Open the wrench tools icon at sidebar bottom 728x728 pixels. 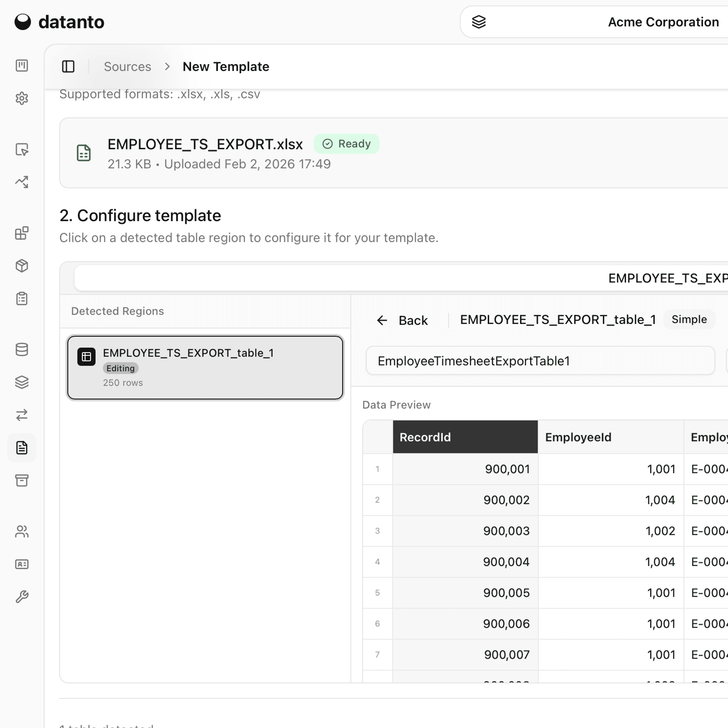click(x=22, y=596)
